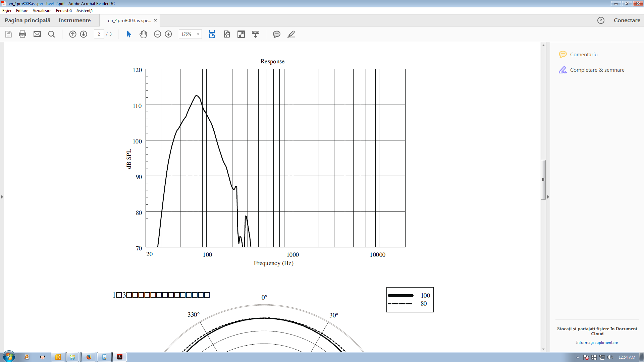The height and width of the screenshot is (362, 644).
Task: Close the en_4pro8003as document tab
Action: tap(155, 20)
